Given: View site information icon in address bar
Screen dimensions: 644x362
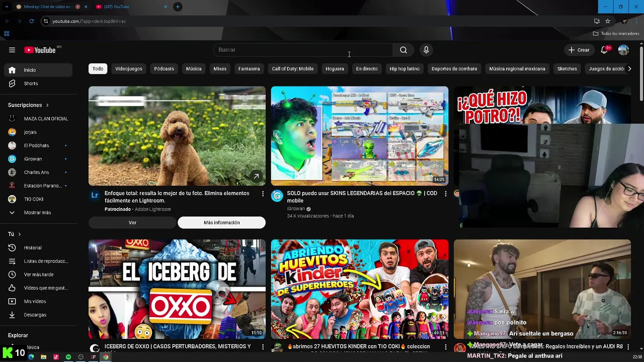Looking at the screenshot, I should point(46,21).
